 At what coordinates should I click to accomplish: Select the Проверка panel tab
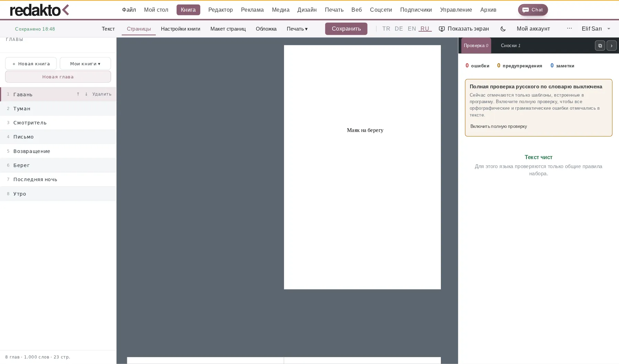[476, 46]
